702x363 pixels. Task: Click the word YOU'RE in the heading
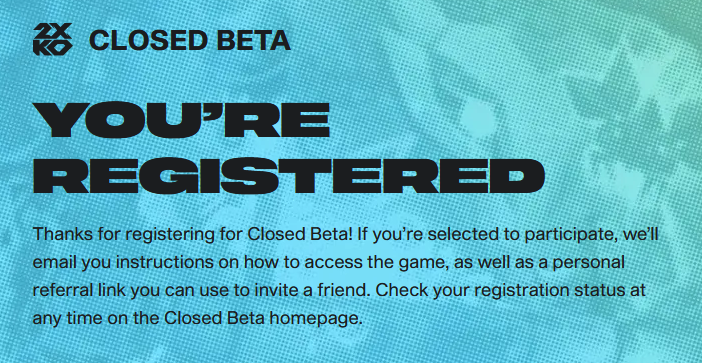(181, 120)
